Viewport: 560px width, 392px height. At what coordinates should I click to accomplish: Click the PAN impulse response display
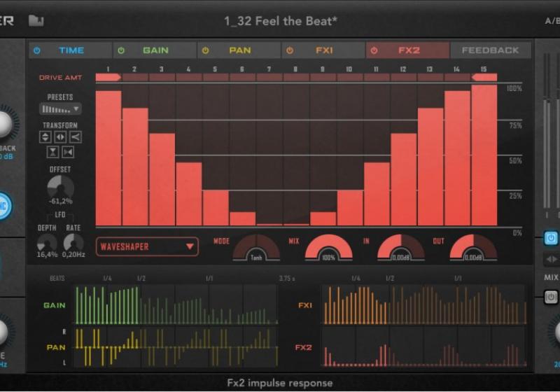tap(176, 347)
